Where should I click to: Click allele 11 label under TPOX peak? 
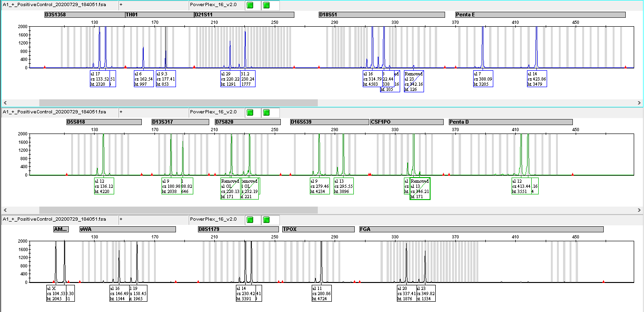[x=322, y=293]
